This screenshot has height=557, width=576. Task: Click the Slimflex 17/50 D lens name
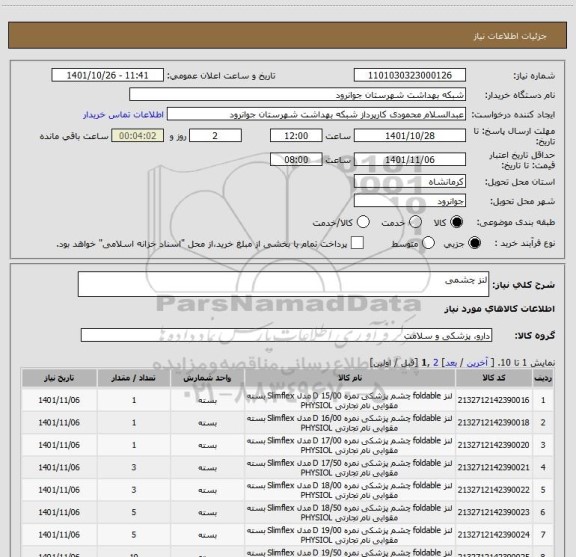coord(349,468)
